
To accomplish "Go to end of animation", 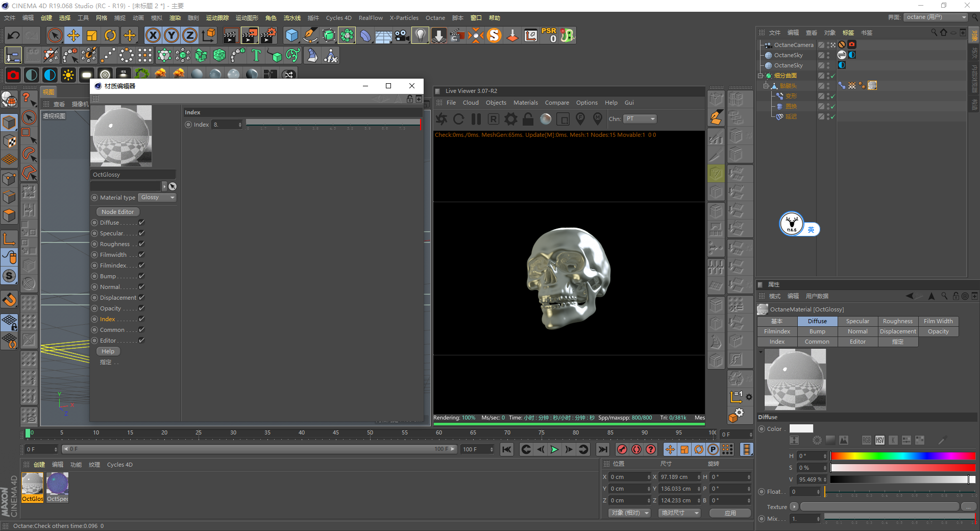I will tap(603, 449).
